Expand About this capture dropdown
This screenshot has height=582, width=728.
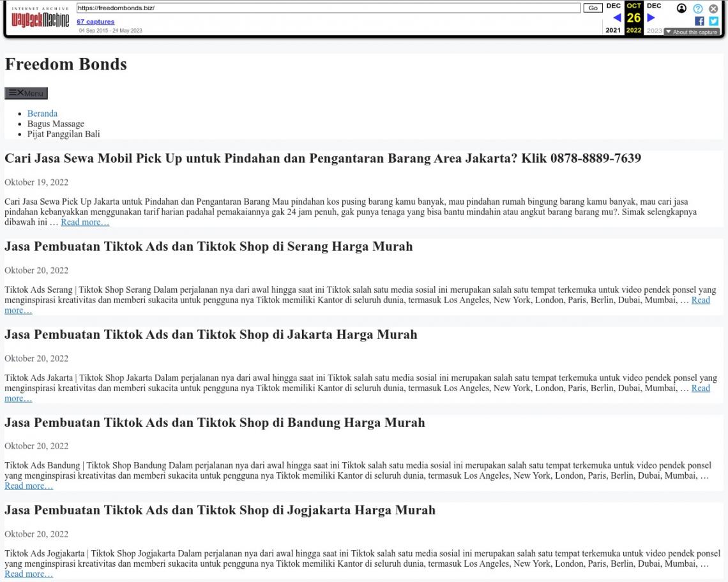pyautogui.click(x=692, y=32)
